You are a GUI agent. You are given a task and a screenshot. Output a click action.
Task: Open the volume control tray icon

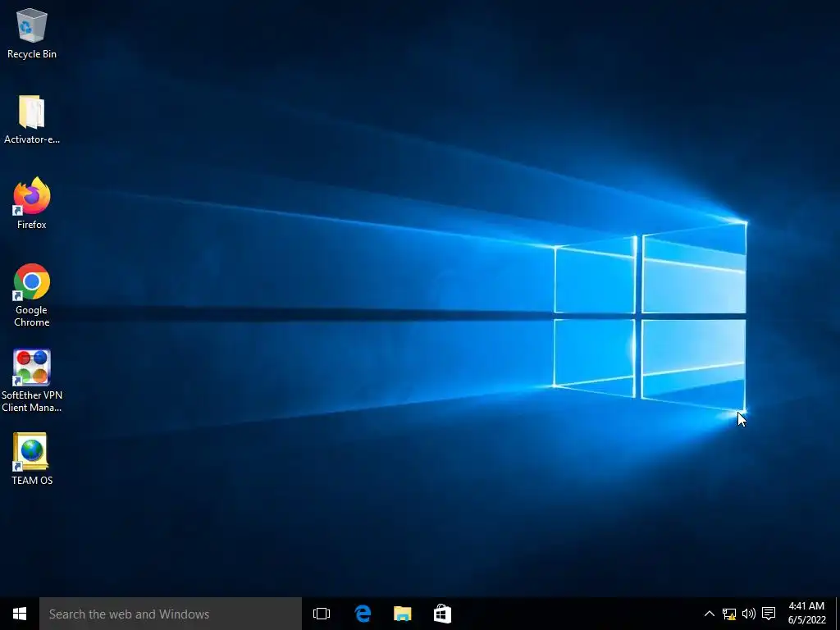click(748, 614)
